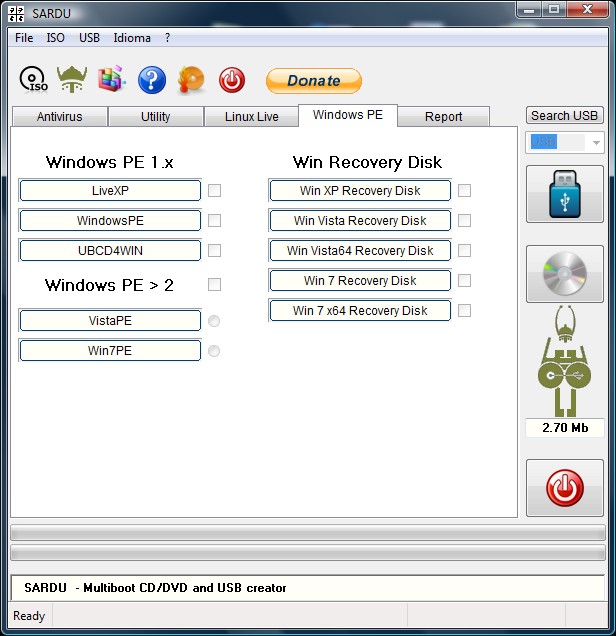Viewport: 616px width, 636px height.
Task: Click the Win 7 x64 Recovery Disk button
Action: [360, 310]
